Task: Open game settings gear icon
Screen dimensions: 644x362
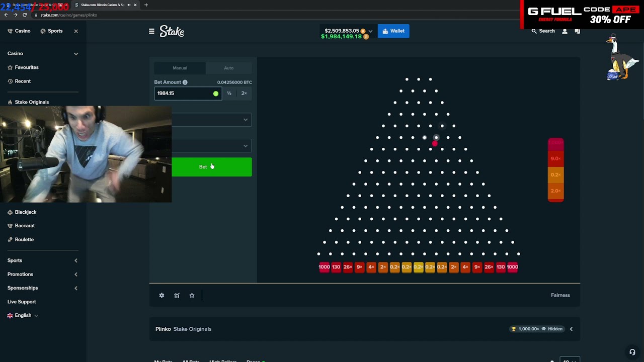Action: pyautogui.click(x=162, y=296)
